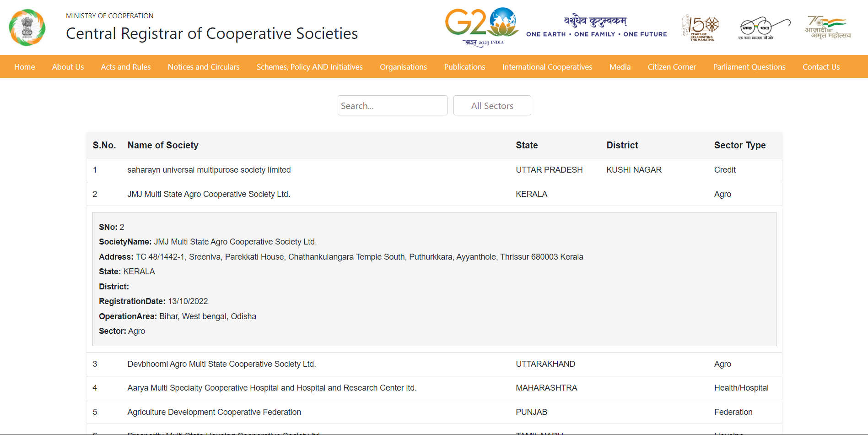Open the Acts and Rules menu
Image resolution: width=868 pixels, height=435 pixels.
click(125, 66)
